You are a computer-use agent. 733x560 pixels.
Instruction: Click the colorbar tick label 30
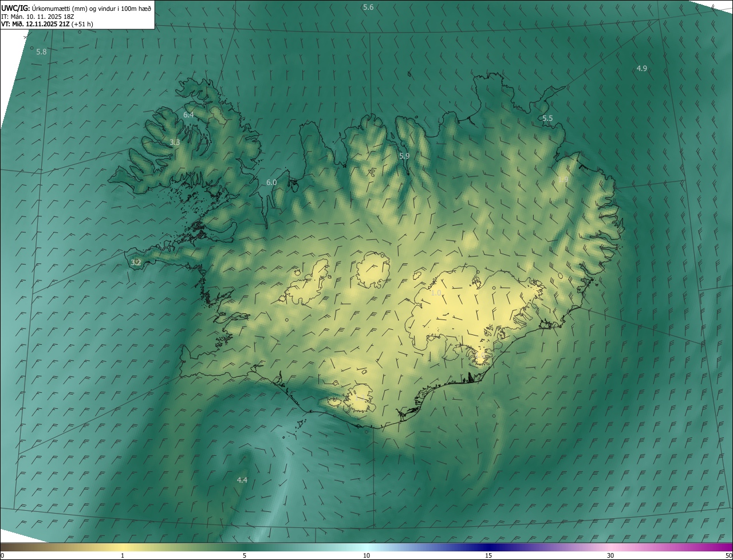610,555
